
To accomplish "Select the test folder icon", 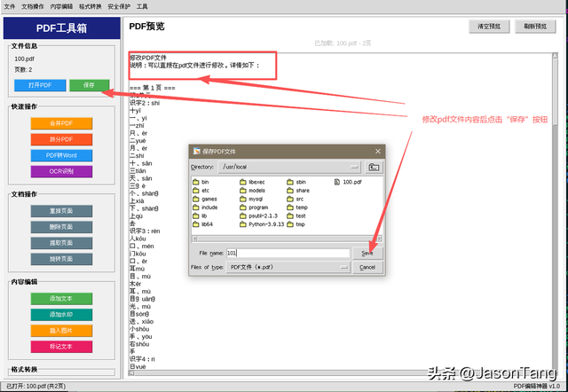I will 290,216.
